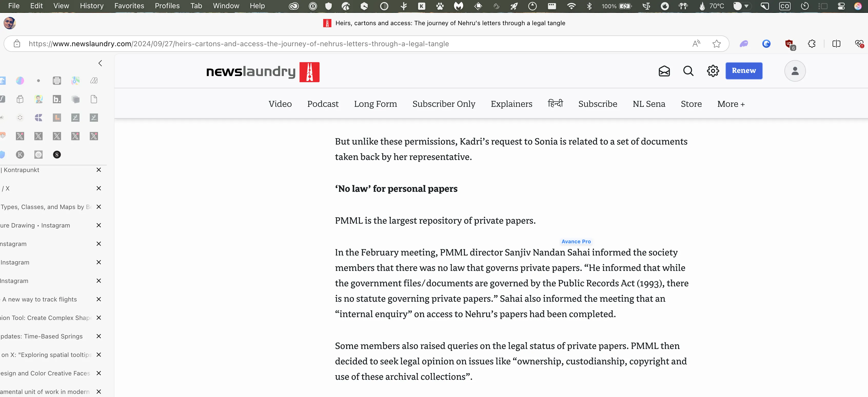Open the browser extensions puzzle icon

[811, 44]
